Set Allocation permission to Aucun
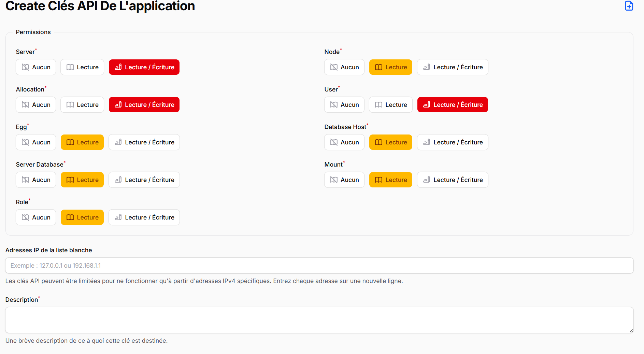The height and width of the screenshot is (354, 644). tap(35, 104)
